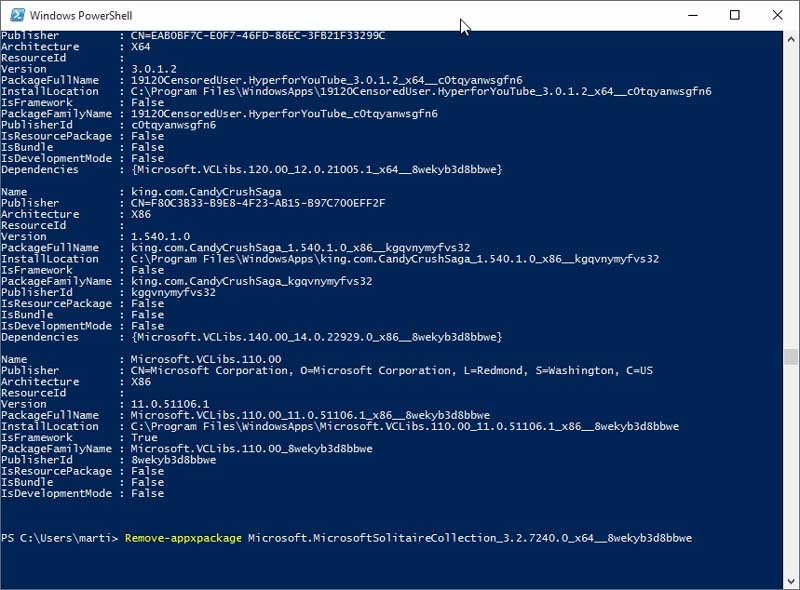The image size is (800, 590).
Task: Click HyperforYouTube PackageFullName value
Action: (x=327, y=80)
